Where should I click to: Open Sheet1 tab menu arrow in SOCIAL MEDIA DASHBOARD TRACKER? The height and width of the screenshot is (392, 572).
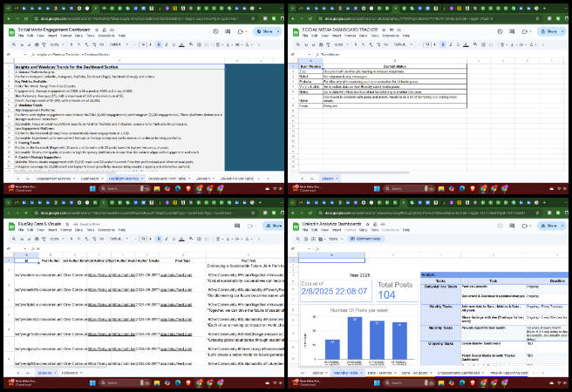[x=337, y=179]
